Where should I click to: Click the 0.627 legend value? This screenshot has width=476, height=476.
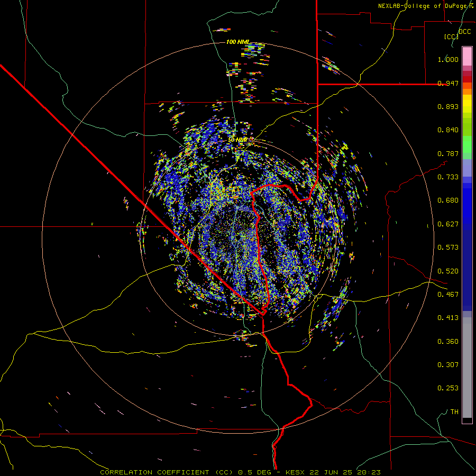click(448, 224)
